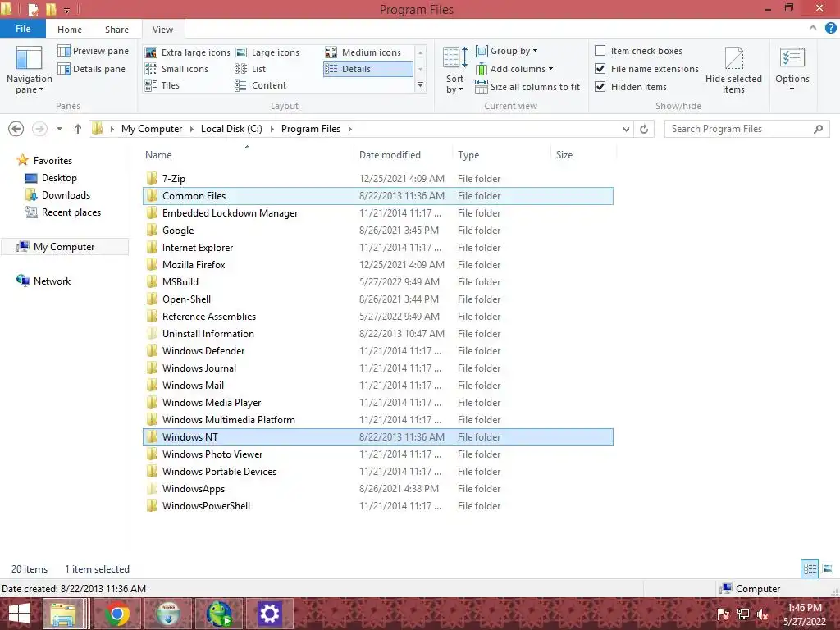The width and height of the screenshot is (840, 630).
Task: Open the Windows Start button
Action: [x=20, y=614]
